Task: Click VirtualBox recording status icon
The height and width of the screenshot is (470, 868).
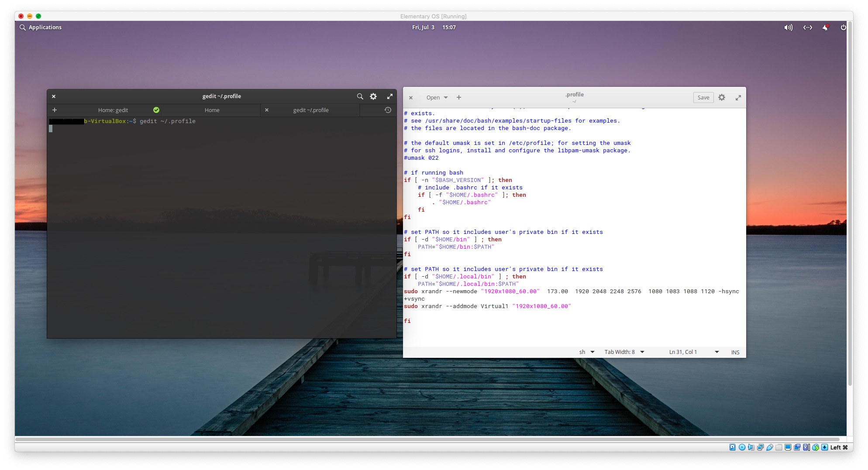Action: click(x=797, y=447)
